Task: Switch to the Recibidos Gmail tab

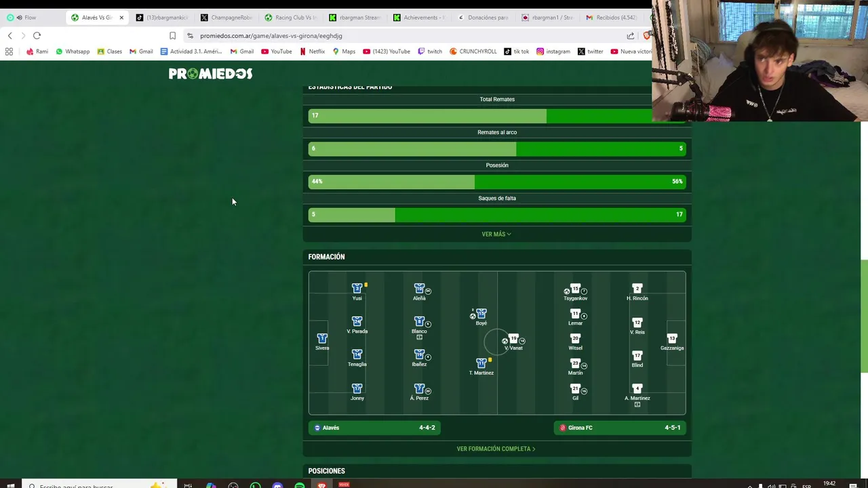Action: (612, 18)
